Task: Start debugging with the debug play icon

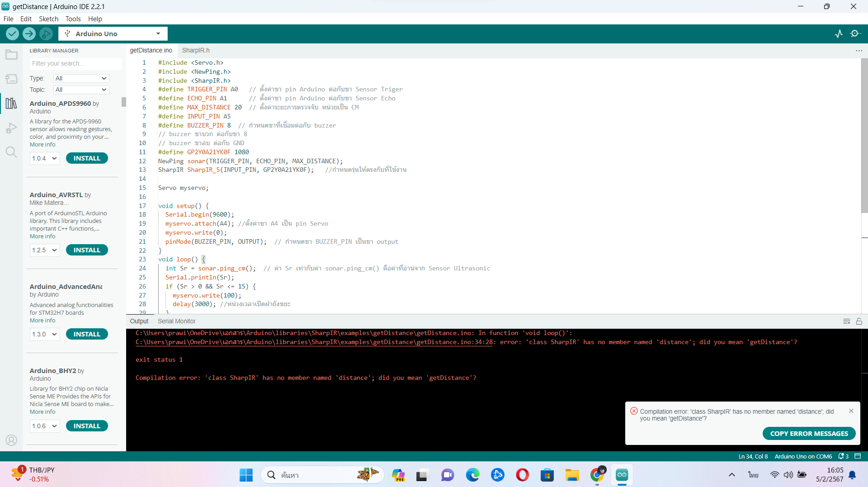Action: click(x=46, y=33)
